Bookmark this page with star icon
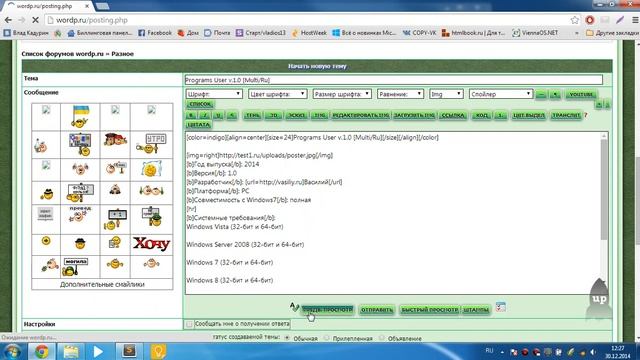The height and width of the screenshot is (360, 640). pyautogui.click(x=575, y=20)
